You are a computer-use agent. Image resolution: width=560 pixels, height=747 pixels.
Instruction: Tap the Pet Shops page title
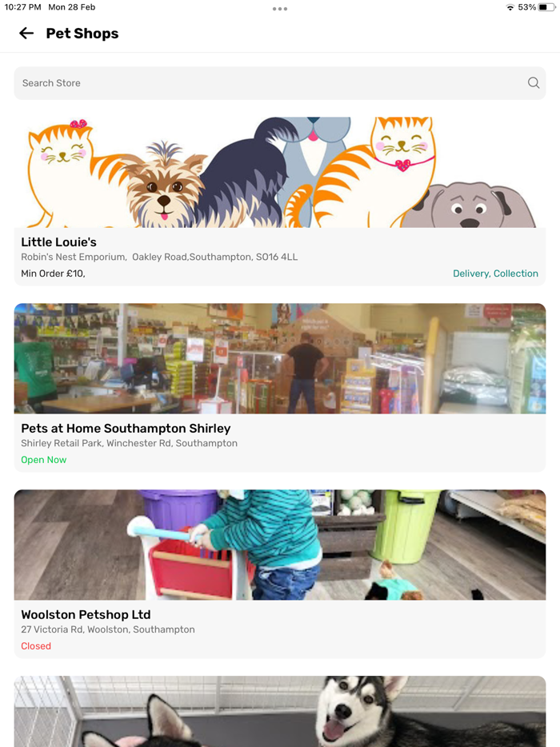click(x=82, y=34)
